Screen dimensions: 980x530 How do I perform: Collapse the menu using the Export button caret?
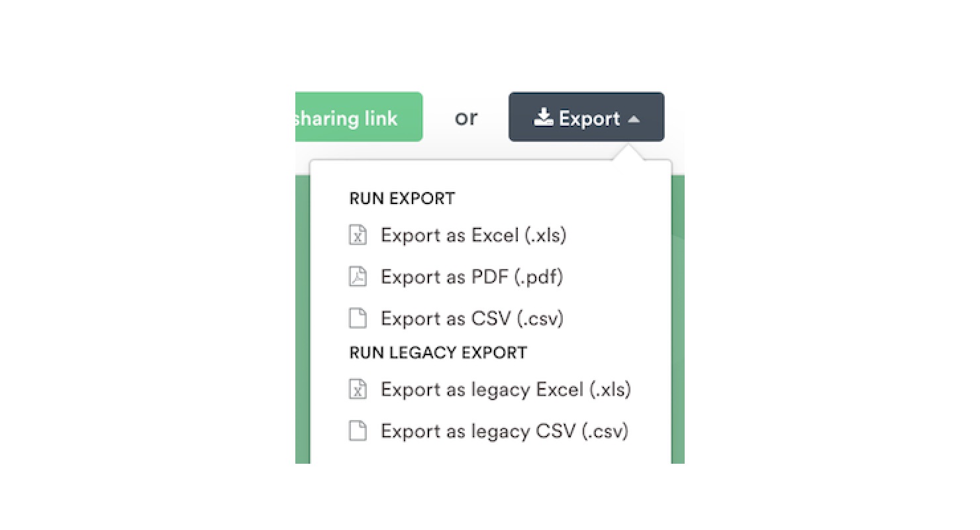pyautogui.click(x=634, y=119)
